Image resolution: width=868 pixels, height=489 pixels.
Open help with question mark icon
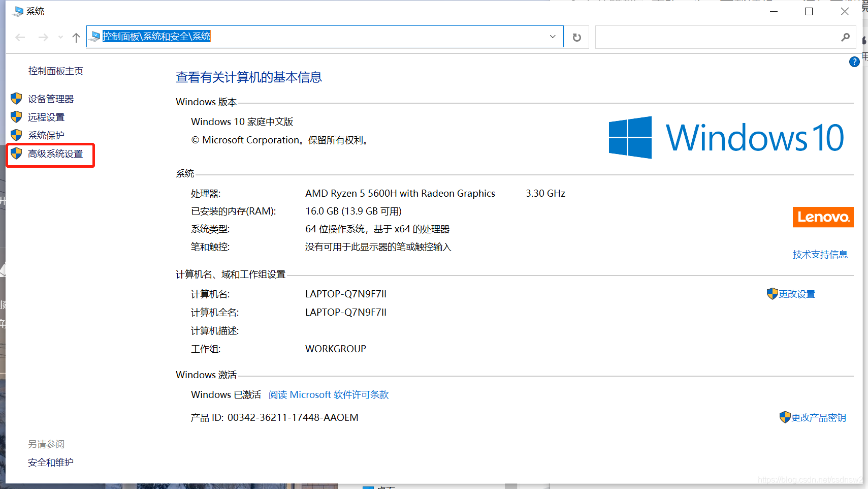coord(854,62)
